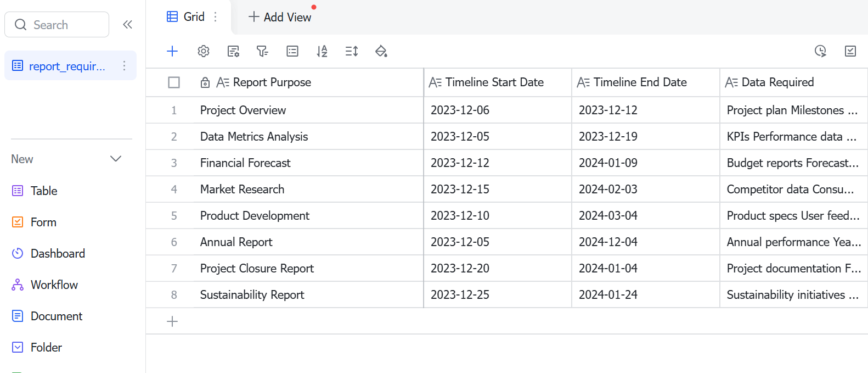Select start date 2023-12-20 cell
The width and height of the screenshot is (868, 373).
(x=498, y=269)
